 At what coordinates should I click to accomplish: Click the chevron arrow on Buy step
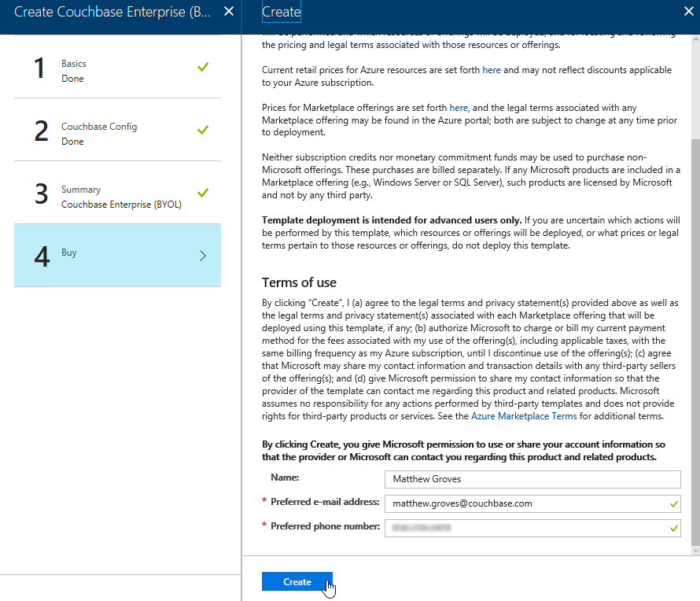203,256
